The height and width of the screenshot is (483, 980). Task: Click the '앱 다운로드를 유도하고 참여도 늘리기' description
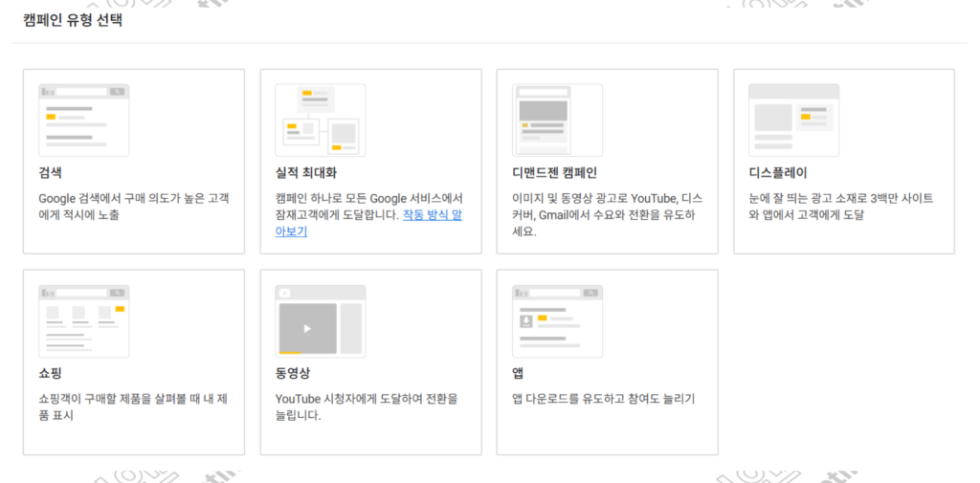tap(603, 399)
